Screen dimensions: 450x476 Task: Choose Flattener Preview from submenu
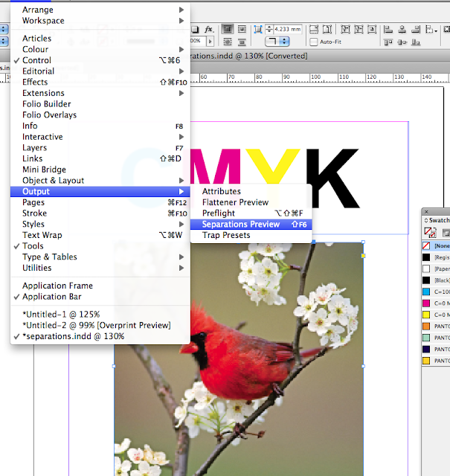coord(251,202)
